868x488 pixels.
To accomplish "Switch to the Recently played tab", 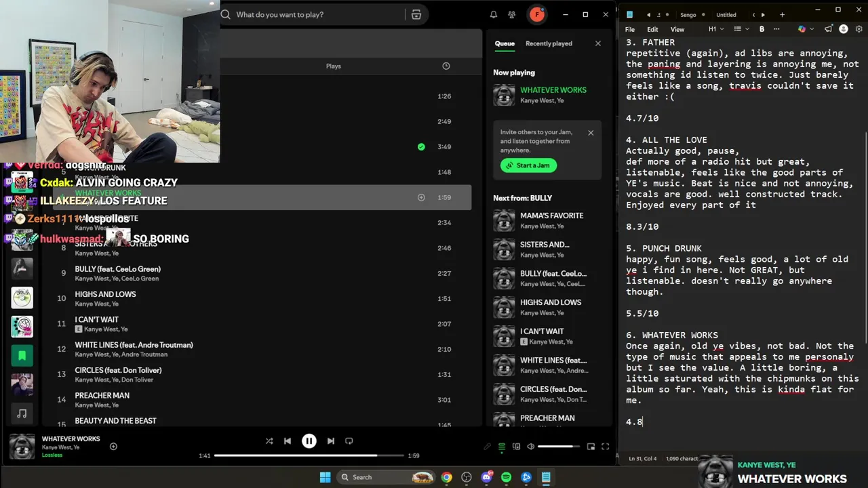I will tap(549, 43).
